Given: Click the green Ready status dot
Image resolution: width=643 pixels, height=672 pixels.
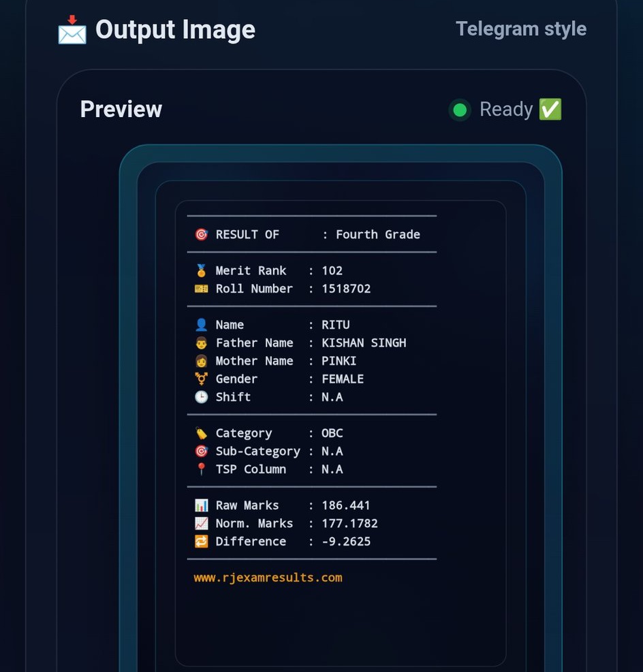Looking at the screenshot, I should coord(460,110).
